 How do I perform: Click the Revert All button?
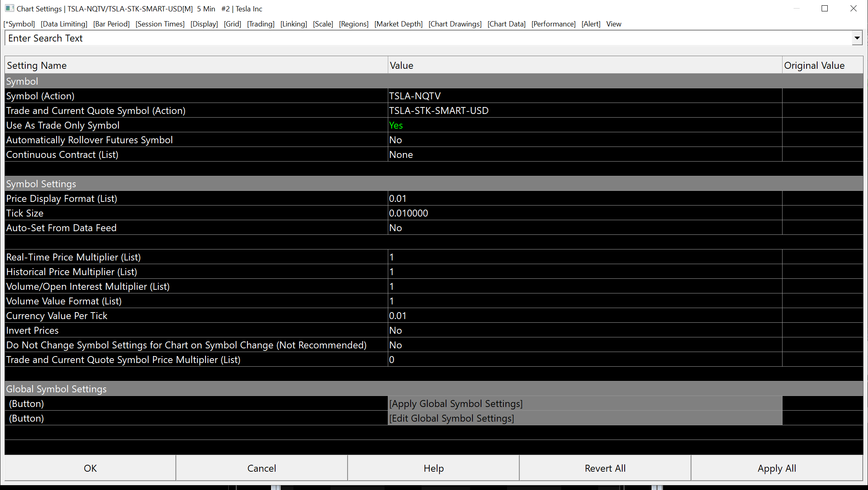click(x=605, y=468)
